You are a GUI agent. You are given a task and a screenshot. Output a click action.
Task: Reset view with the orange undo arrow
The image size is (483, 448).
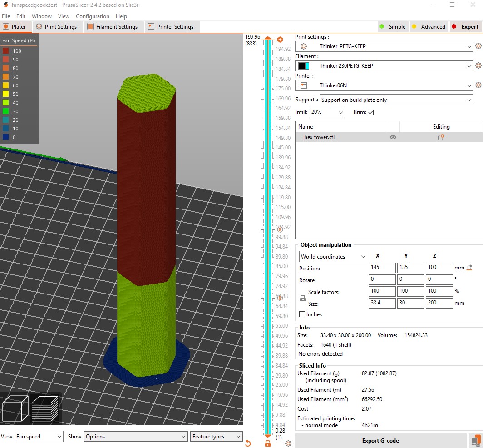[248, 443]
